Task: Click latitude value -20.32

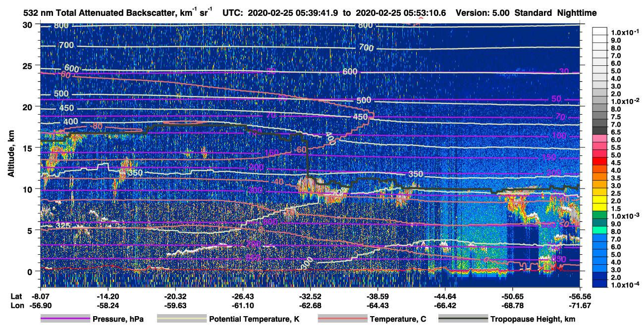Action: (x=175, y=296)
